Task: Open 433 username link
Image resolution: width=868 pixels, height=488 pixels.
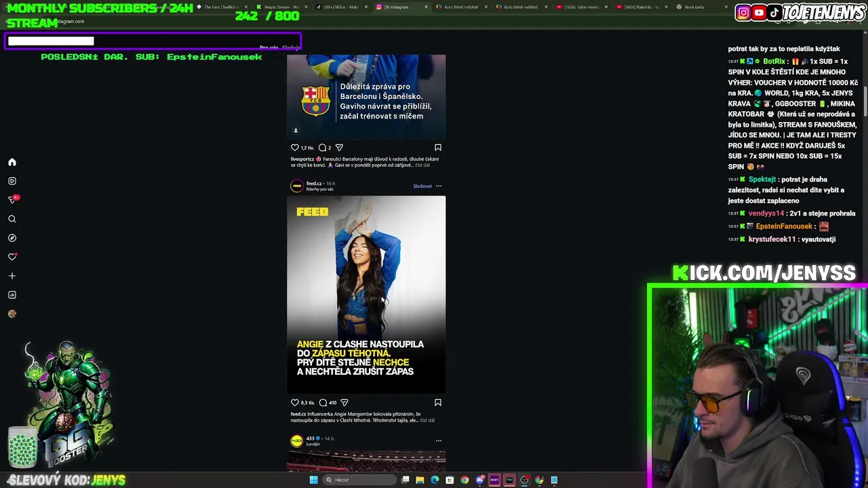Action: (310, 439)
